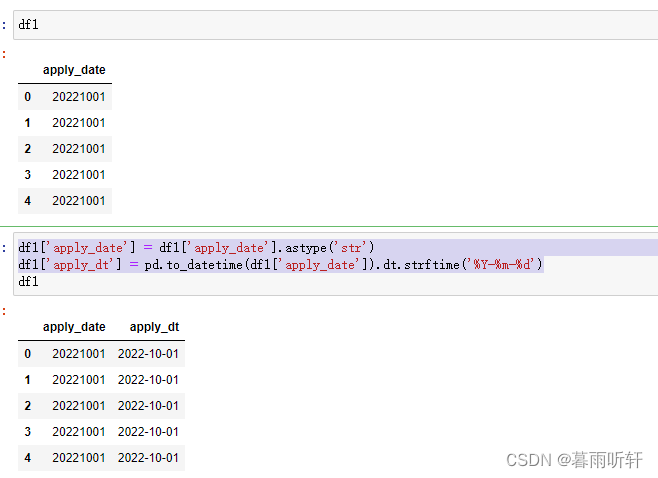The image size is (658, 478).
Task: Click 2022-10-01 in row 1 of apply_dt column
Action: pyautogui.click(x=148, y=380)
